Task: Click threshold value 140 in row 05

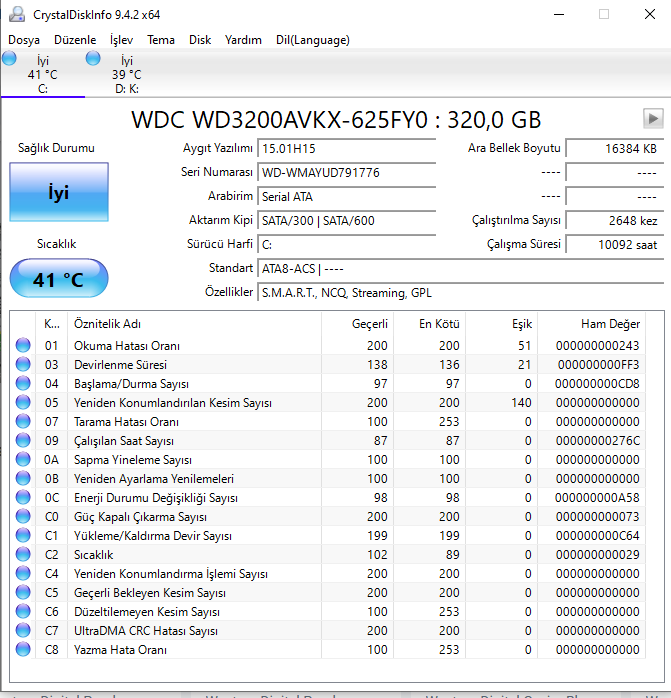Action: coord(521,403)
